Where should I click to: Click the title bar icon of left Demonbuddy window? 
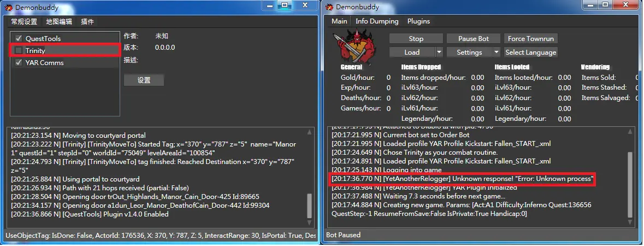9,8
